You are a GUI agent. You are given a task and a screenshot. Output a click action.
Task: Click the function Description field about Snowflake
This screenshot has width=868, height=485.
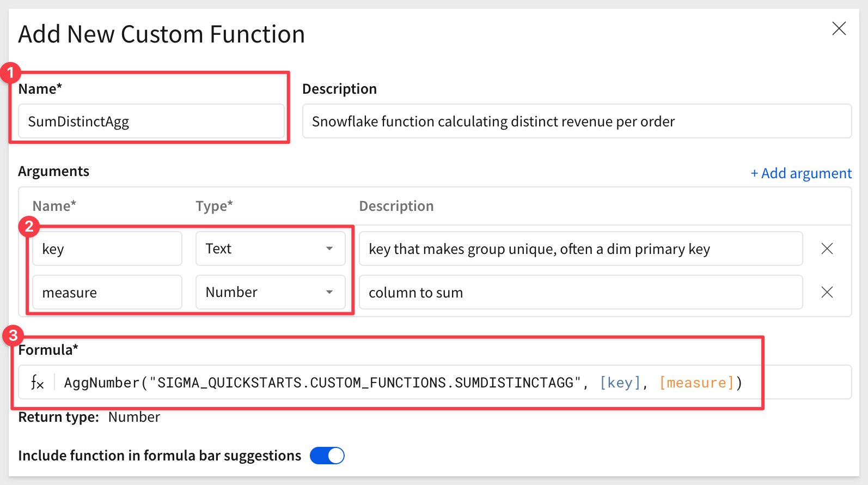(x=576, y=122)
